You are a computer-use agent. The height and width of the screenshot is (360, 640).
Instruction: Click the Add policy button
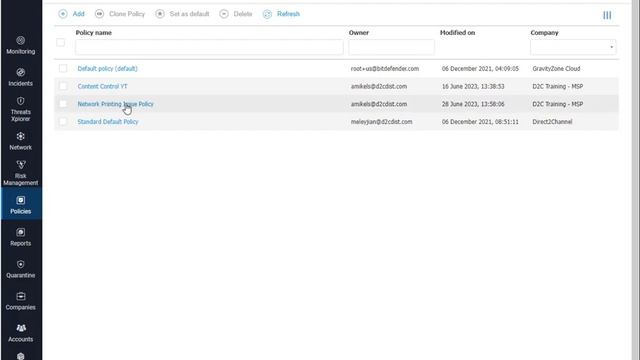point(71,14)
